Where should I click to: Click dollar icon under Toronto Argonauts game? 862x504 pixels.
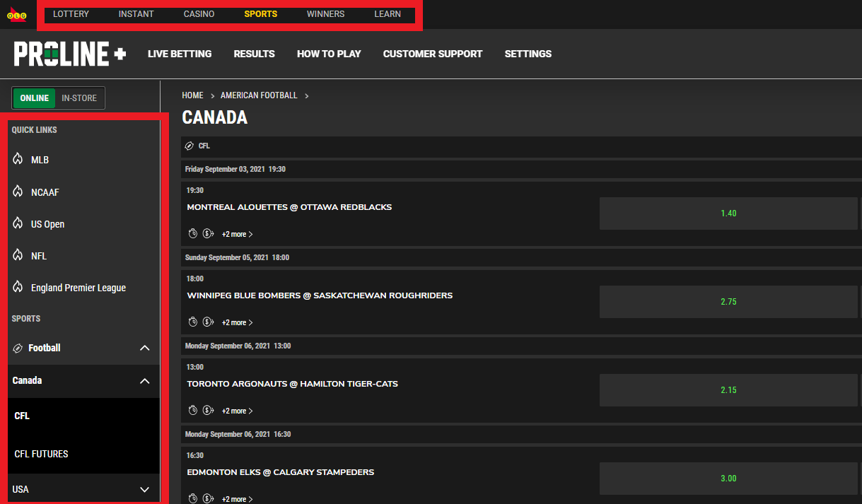point(208,410)
